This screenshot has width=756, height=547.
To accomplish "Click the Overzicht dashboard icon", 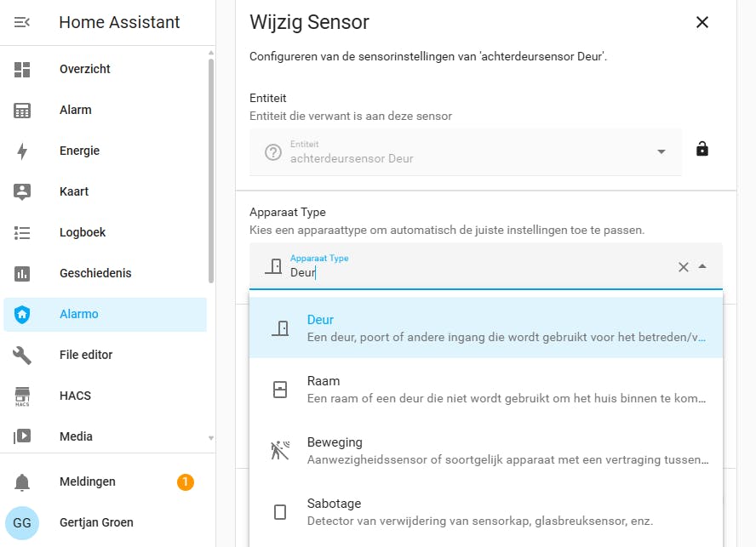I will (22, 69).
